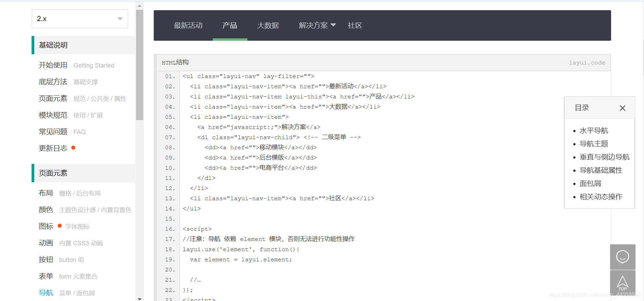This screenshot has height=301, width=644.
Task: Click code line with 移动模块 link
Action: (261, 148)
